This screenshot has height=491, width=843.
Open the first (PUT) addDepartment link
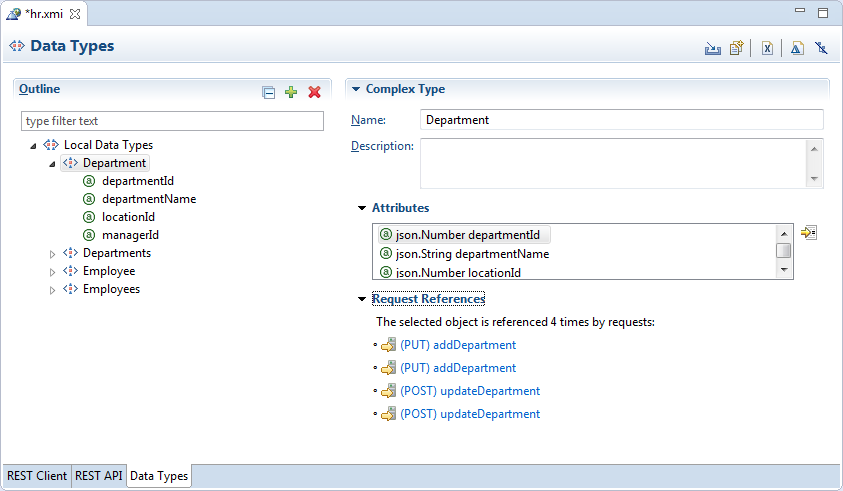pyautogui.click(x=458, y=345)
